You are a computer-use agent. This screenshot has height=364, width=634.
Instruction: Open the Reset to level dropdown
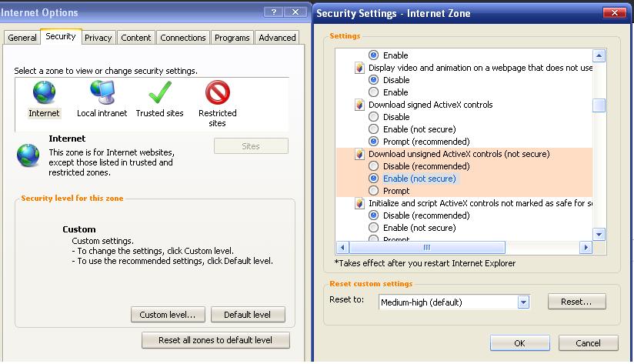[x=524, y=302]
